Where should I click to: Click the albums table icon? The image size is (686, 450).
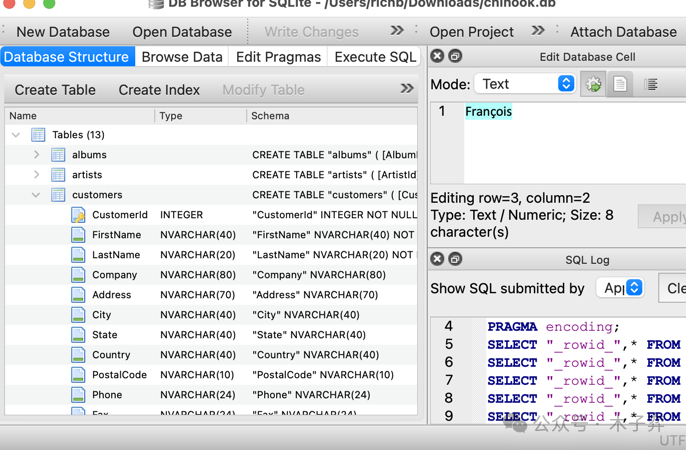pos(58,155)
